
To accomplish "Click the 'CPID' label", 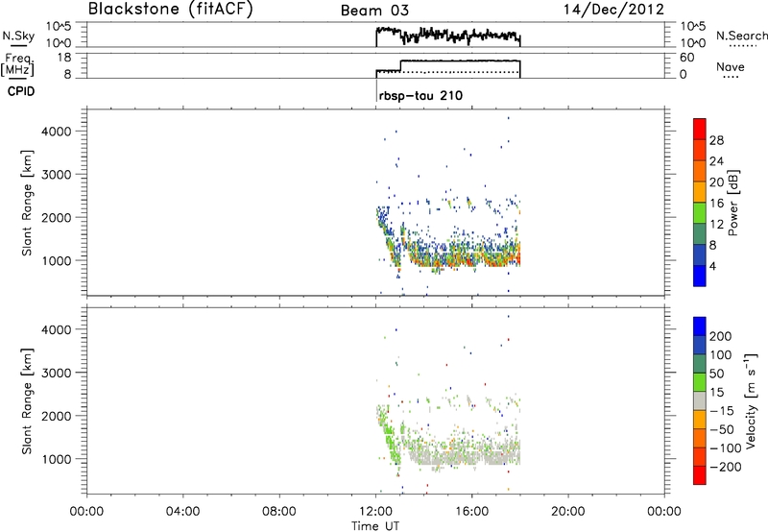I will (x=21, y=91).
